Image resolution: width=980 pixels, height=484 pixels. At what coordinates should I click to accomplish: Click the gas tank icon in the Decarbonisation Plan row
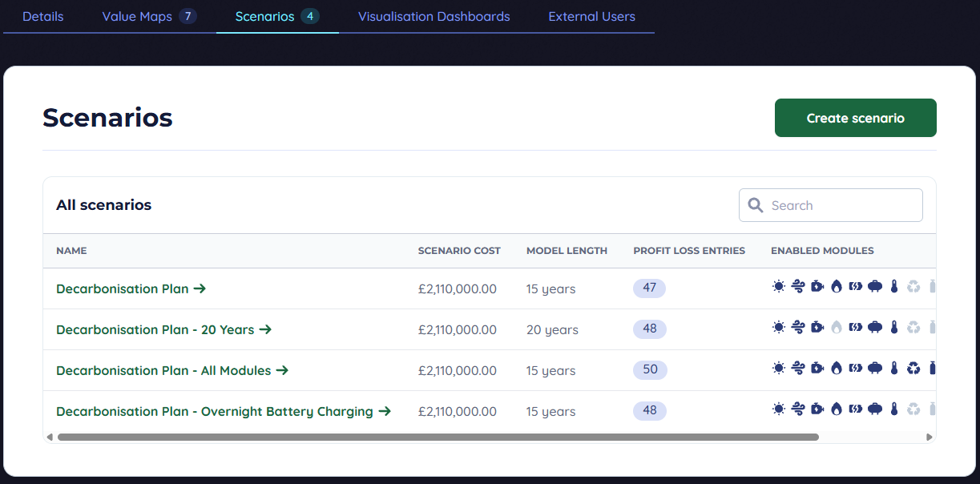tap(875, 287)
